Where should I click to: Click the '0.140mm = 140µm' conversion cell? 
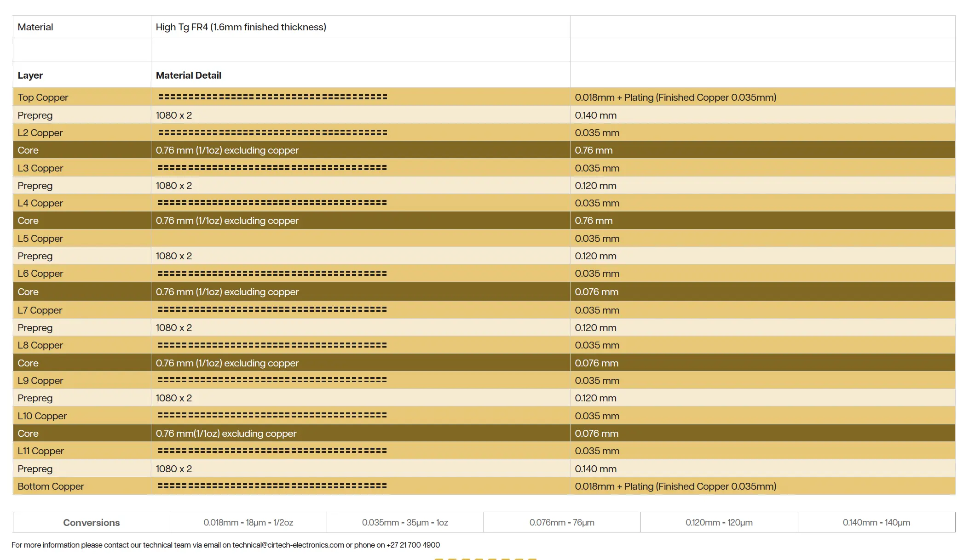(x=876, y=523)
